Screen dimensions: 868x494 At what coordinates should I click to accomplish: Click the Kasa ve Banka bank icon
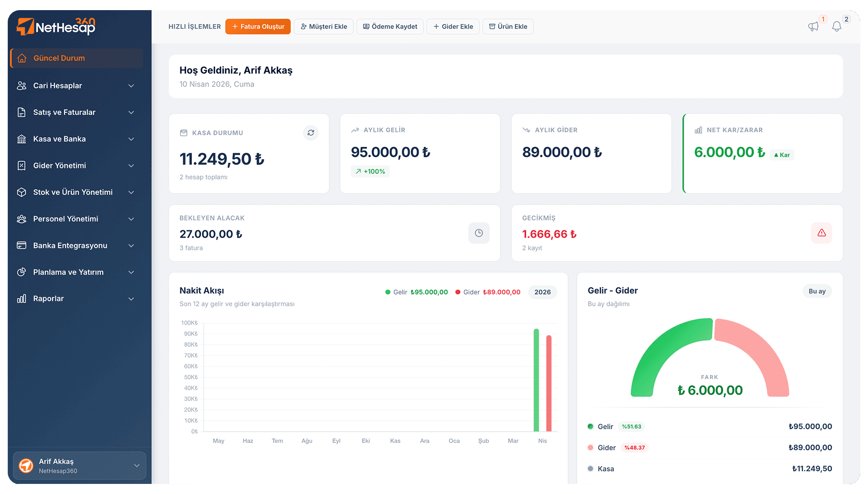coord(22,139)
